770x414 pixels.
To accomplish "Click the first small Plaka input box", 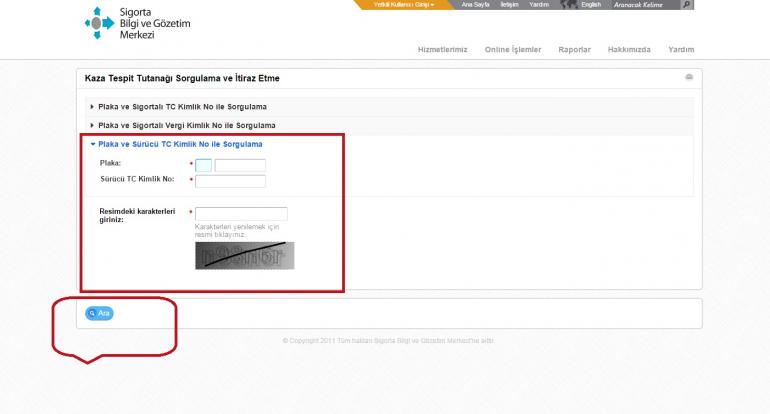I will pyautogui.click(x=203, y=166).
